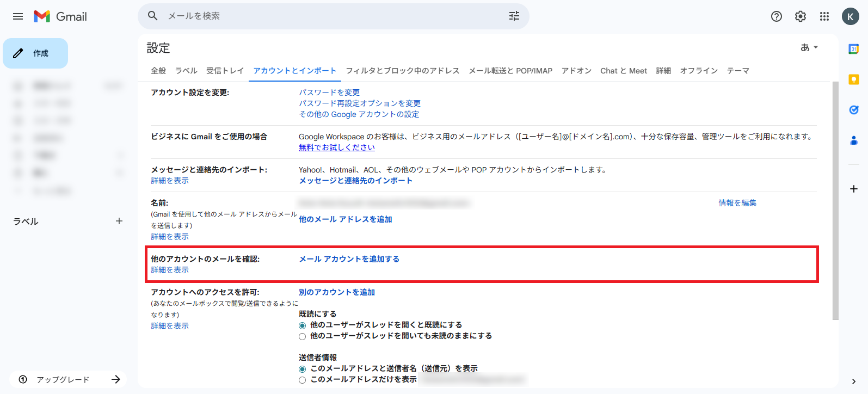868x394 pixels.
Task: Click the search options filter icon
Action: point(514,16)
